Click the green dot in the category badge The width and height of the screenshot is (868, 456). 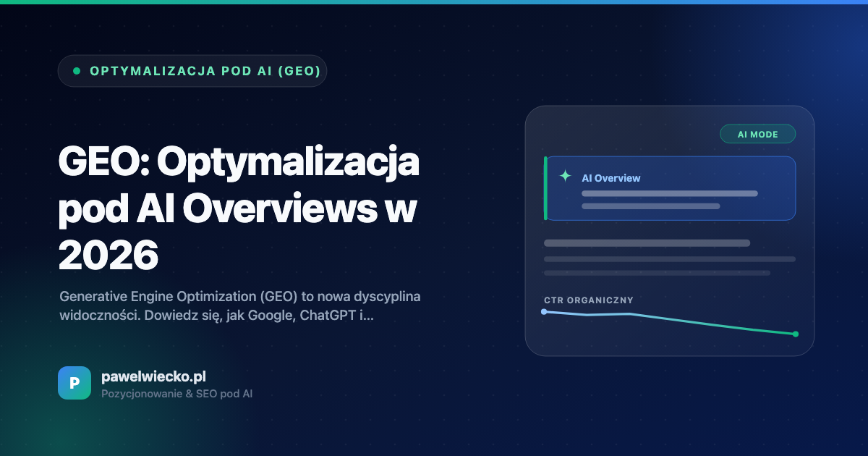pos(76,71)
